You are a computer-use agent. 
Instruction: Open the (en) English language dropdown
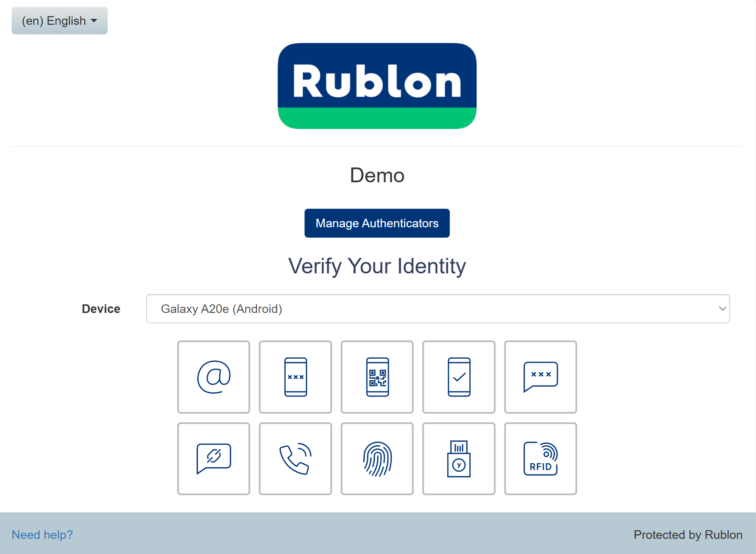60,21
